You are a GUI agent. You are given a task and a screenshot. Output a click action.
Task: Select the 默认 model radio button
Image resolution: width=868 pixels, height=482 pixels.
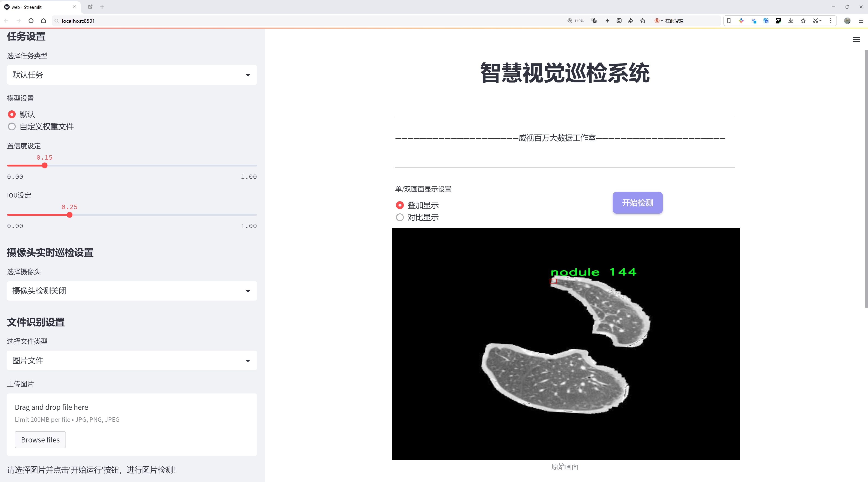click(12, 114)
